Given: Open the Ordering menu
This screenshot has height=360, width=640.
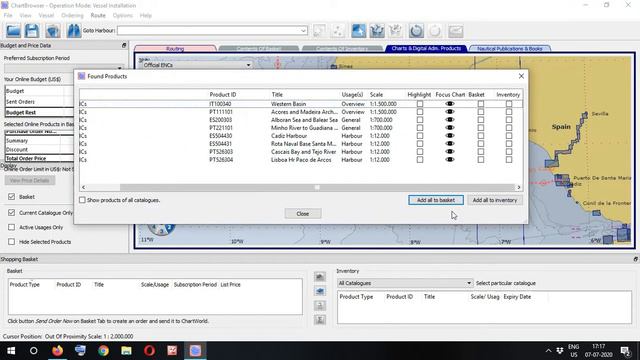Looking at the screenshot, I should [72, 15].
